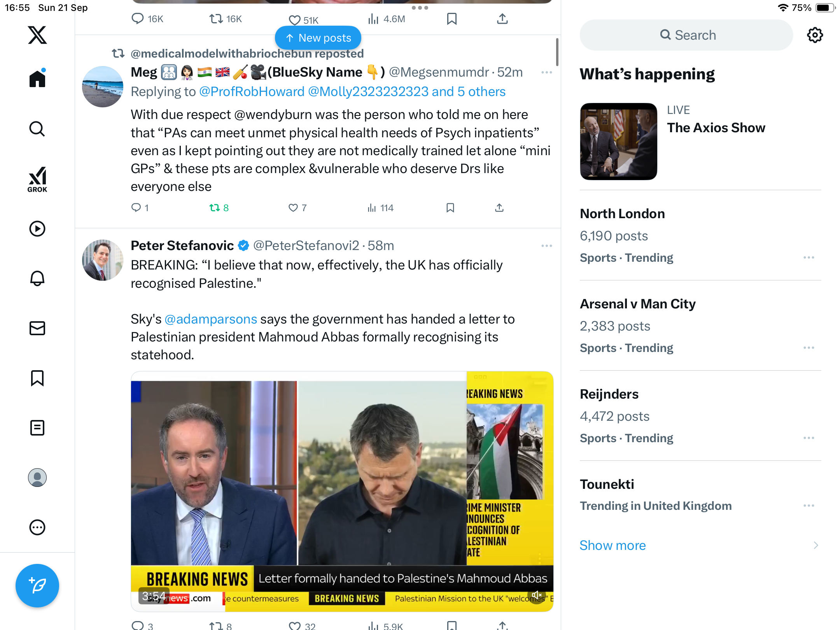Show more trending topics
Screen dimensions: 840x630
point(612,545)
